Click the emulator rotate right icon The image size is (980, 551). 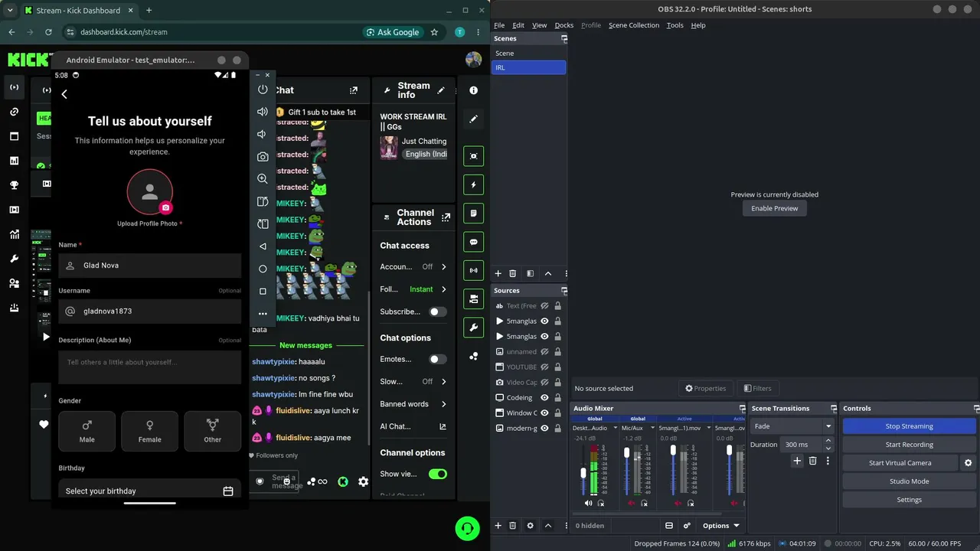coord(263,223)
